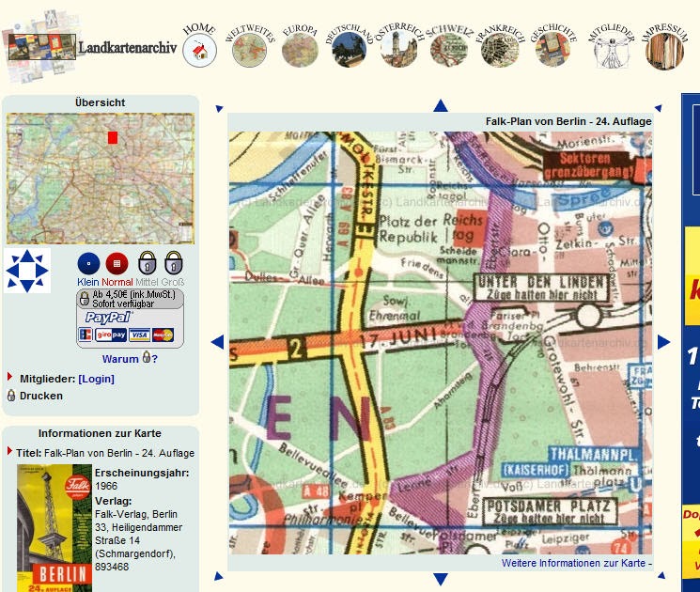Click the MasterCard logo
The image size is (700, 592).
coord(163,335)
